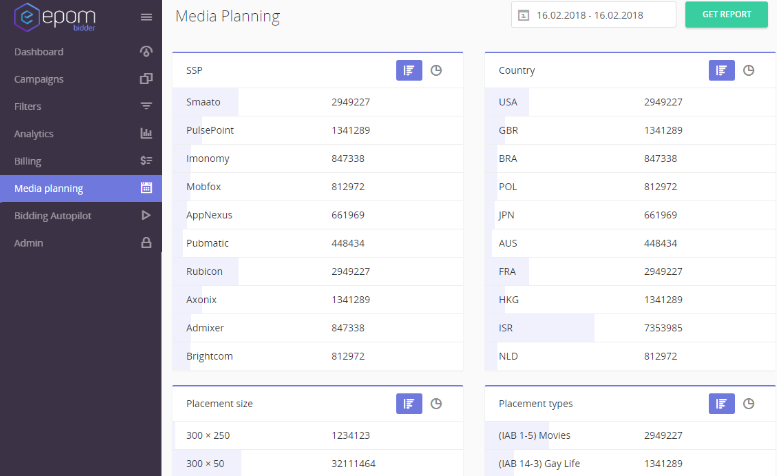Select the (IAB 14-3) Gay Life row

click(x=630, y=464)
